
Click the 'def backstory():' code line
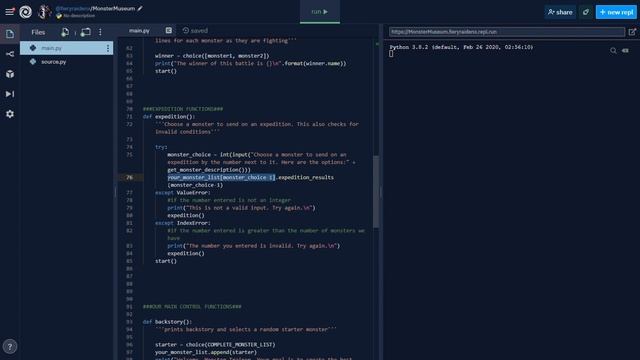[167, 322]
